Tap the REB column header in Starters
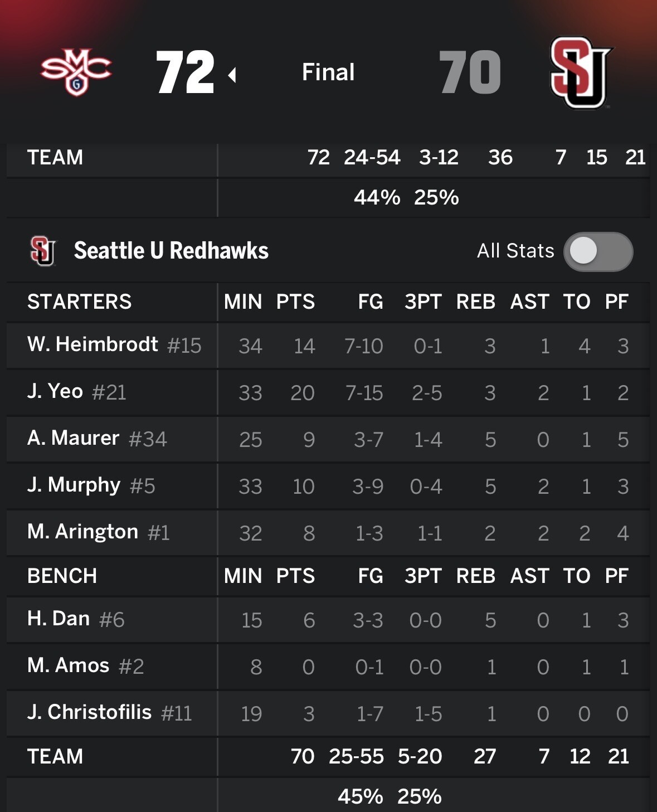 point(475,302)
